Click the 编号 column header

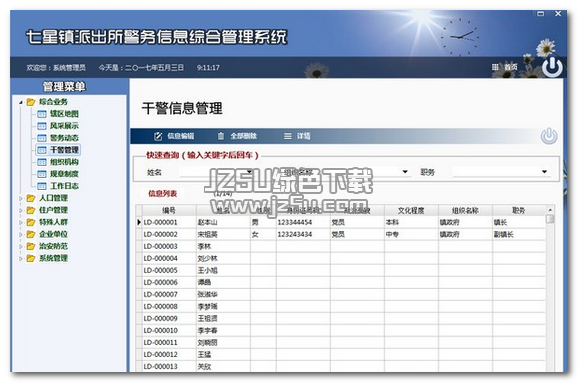169,210
